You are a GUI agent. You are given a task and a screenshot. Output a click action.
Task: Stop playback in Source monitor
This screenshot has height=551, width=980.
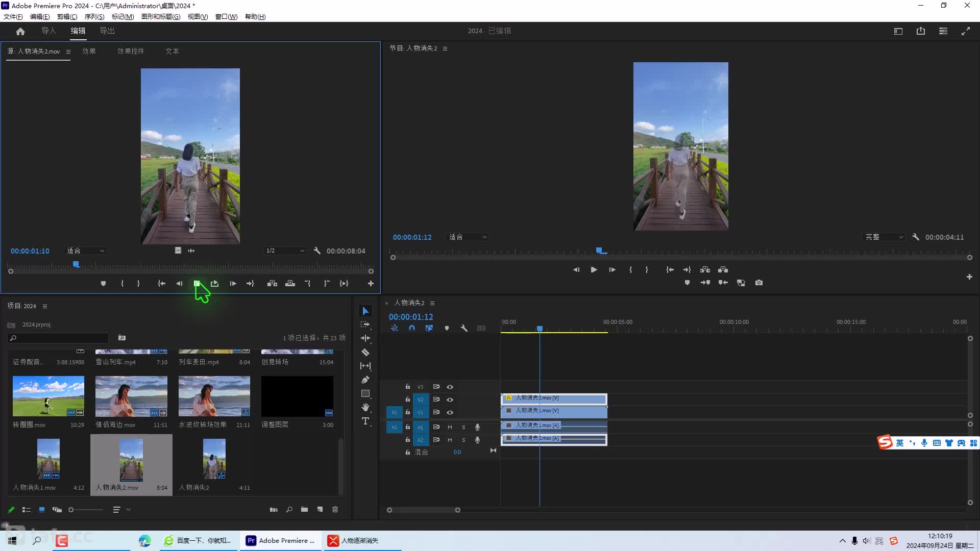tap(197, 284)
